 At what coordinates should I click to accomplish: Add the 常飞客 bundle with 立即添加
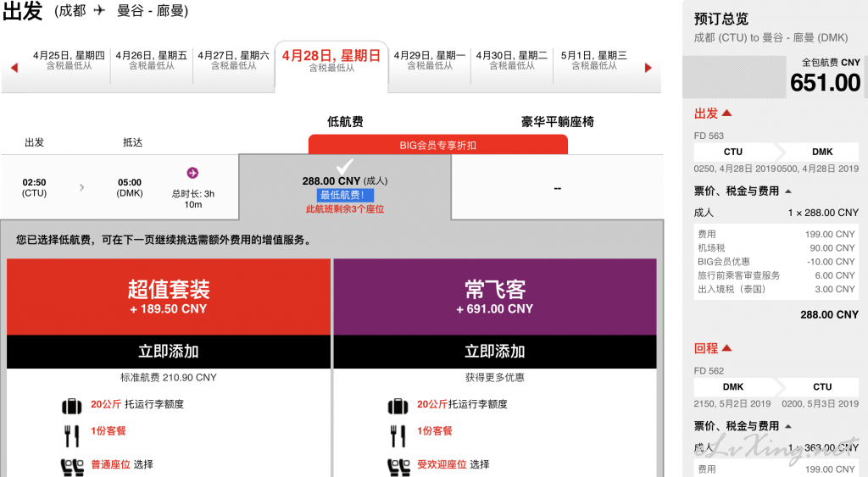(495, 352)
